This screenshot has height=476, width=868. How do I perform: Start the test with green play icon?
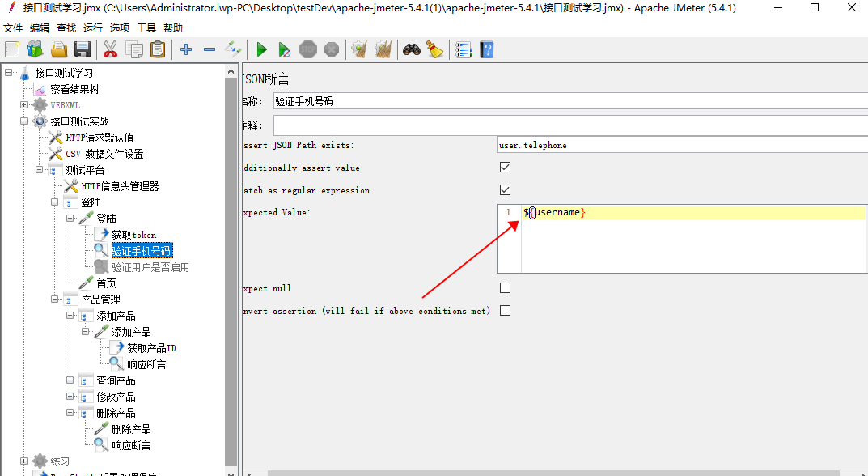(262, 50)
